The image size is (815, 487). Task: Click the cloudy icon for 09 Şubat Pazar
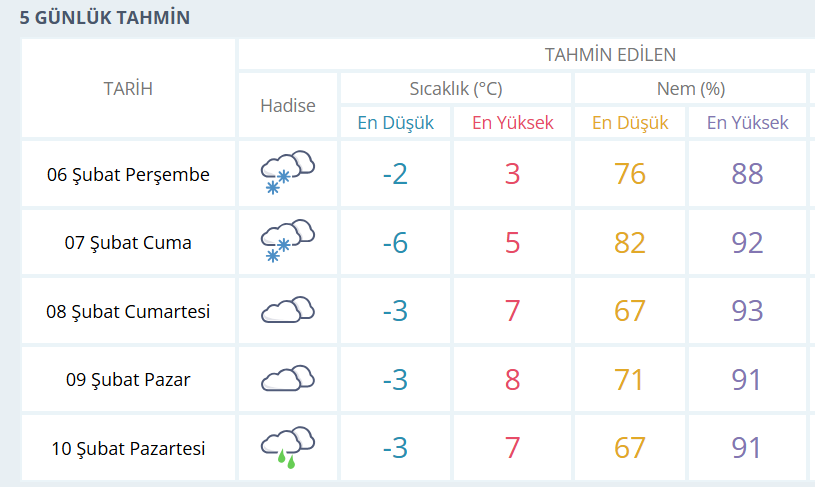coord(287,378)
